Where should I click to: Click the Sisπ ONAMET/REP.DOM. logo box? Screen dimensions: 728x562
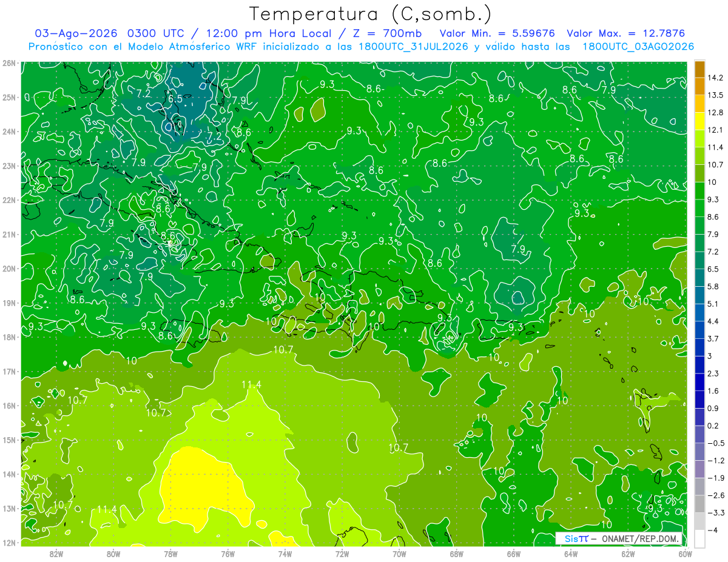point(619,538)
